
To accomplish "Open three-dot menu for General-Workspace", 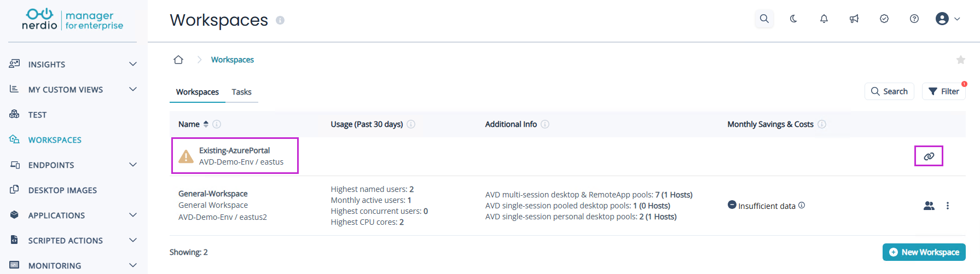I will [x=948, y=206].
